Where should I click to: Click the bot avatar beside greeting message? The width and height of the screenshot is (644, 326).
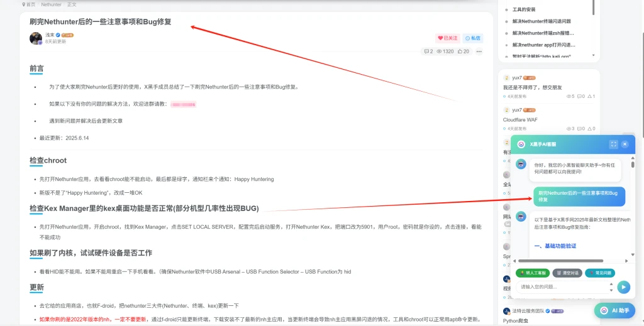(x=521, y=164)
